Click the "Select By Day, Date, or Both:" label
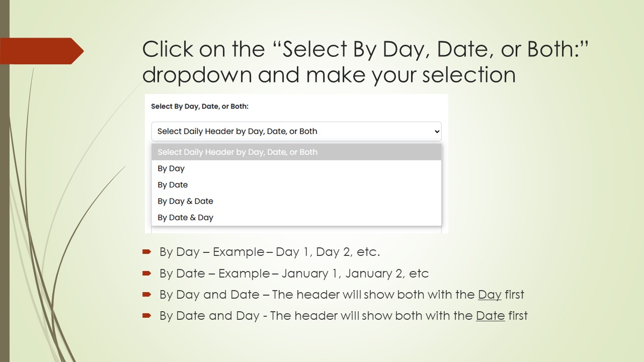 click(200, 107)
